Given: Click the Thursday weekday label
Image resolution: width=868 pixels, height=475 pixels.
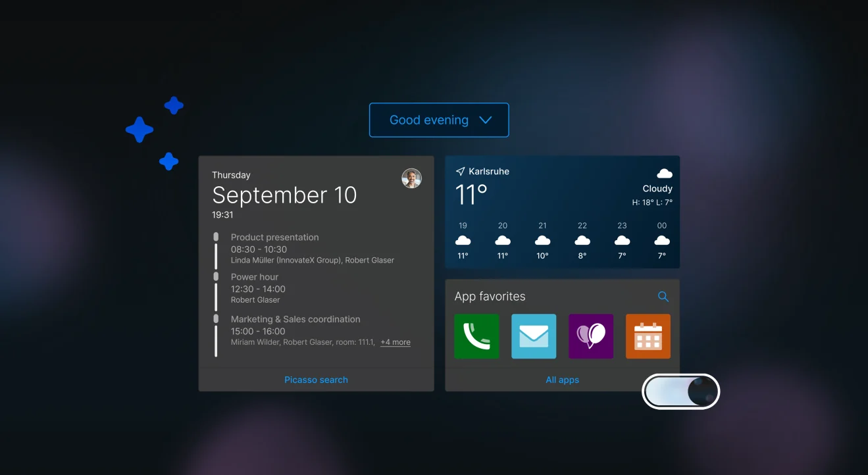Looking at the screenshot, I should (x=231, y=175).
